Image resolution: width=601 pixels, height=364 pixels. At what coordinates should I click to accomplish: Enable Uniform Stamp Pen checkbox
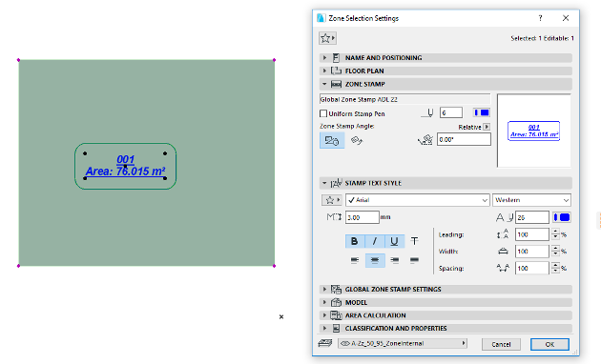pyautogui.click(x=323, y=113)
